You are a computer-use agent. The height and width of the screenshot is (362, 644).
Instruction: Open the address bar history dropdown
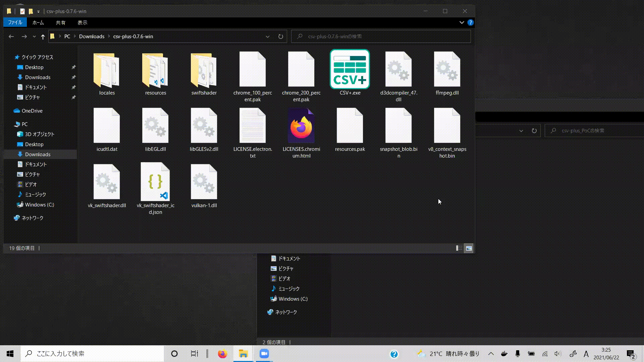coord(267,37)
